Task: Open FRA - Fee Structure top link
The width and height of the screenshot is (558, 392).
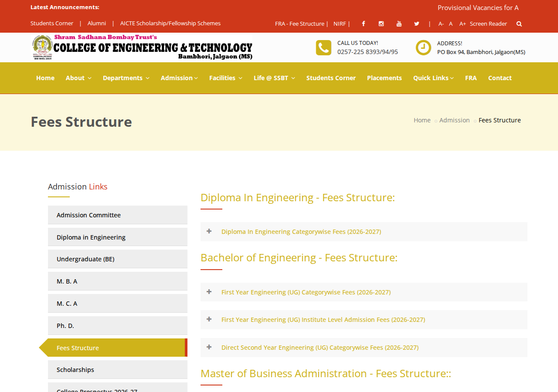Action: coord(299,24)
